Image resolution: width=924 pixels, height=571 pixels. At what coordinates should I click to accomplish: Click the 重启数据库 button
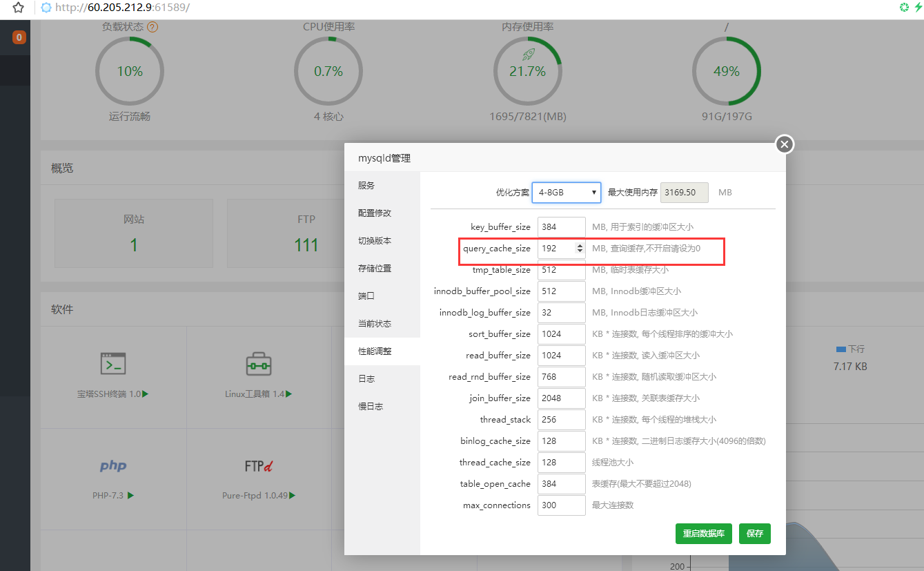click(703, 534)
